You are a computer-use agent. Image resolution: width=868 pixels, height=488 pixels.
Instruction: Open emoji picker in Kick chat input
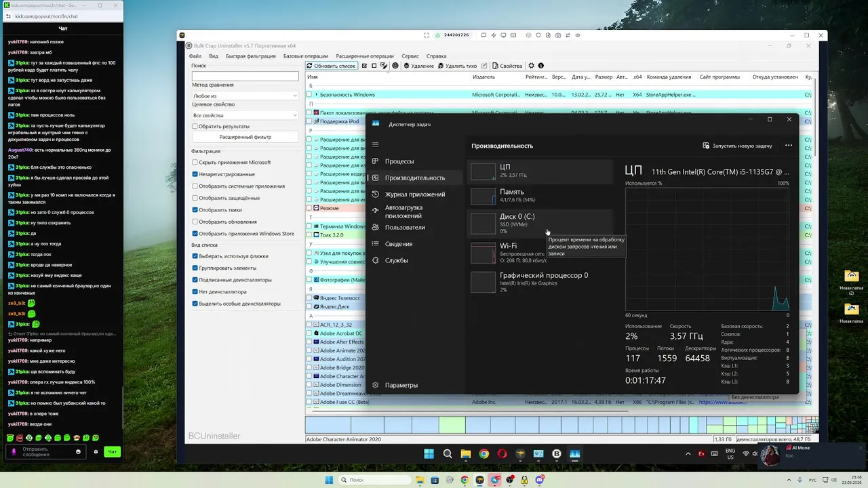79,451
